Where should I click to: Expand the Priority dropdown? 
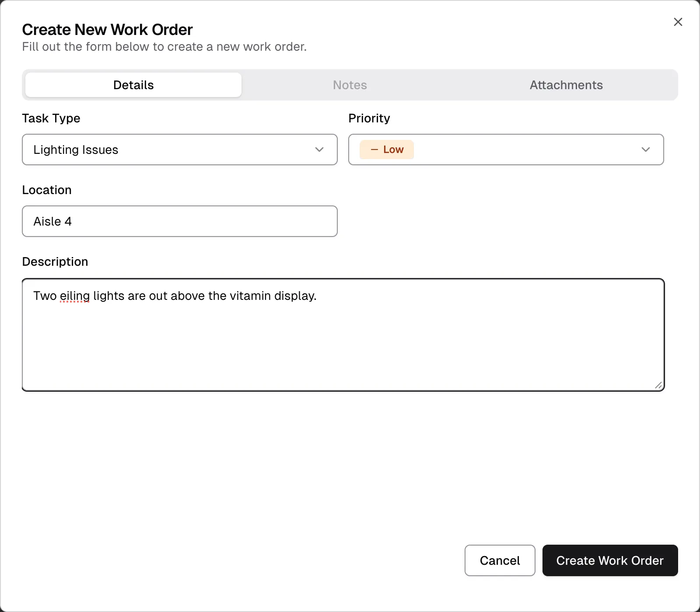[506, 150]
